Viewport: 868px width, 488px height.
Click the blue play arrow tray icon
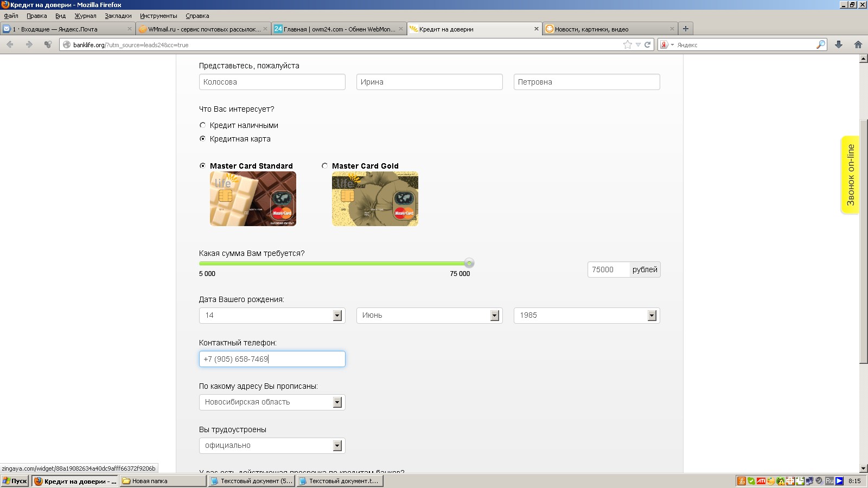839,481
